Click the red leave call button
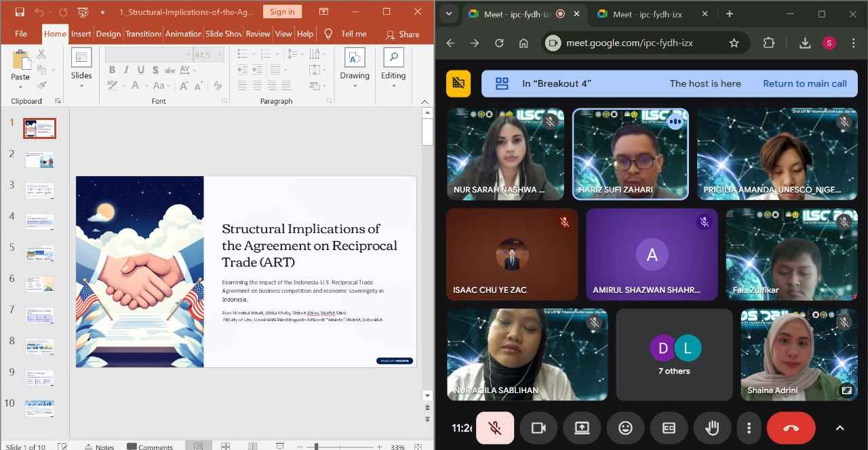The image size is (868, 450). click(x=791, y=428)
